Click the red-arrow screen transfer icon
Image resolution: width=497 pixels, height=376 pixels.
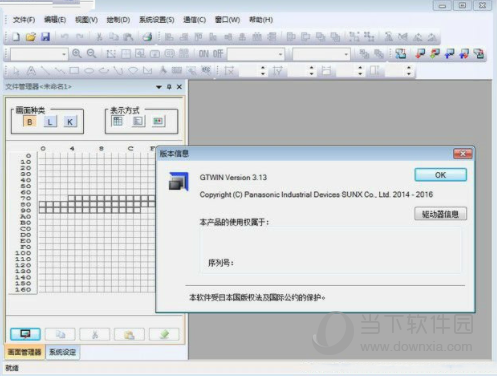[420, 53]
